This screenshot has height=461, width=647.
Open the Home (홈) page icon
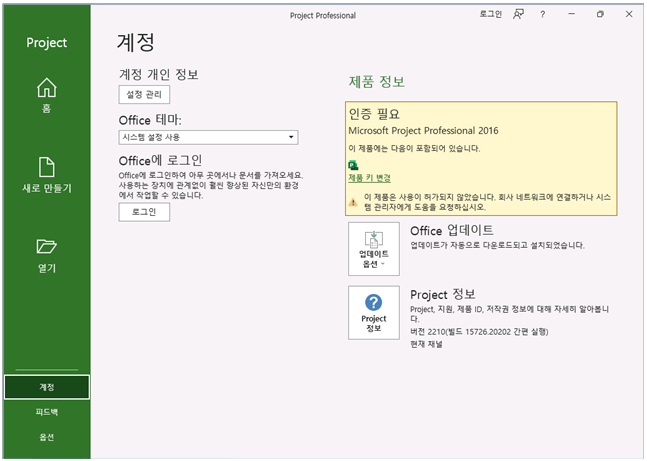pos(47,87)
